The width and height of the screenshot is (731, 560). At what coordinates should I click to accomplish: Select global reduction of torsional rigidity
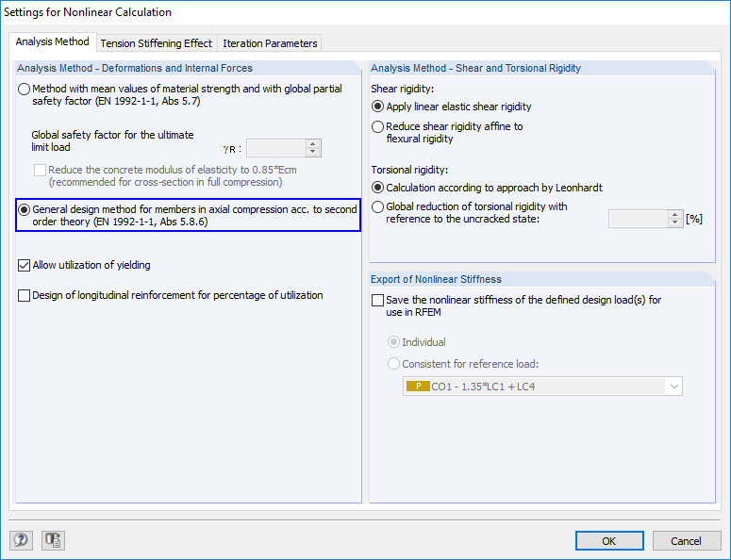click(378, 207)
